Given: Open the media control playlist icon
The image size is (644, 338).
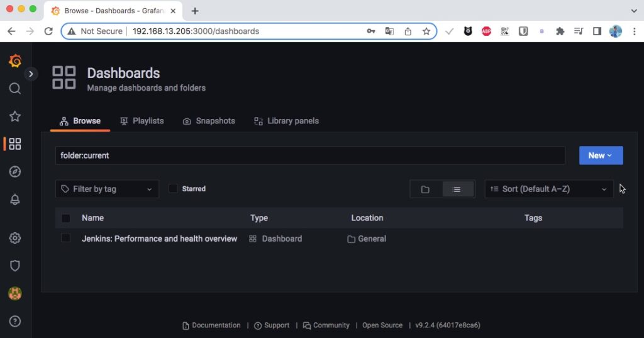Looking at the screenshot, I should 579,31.
